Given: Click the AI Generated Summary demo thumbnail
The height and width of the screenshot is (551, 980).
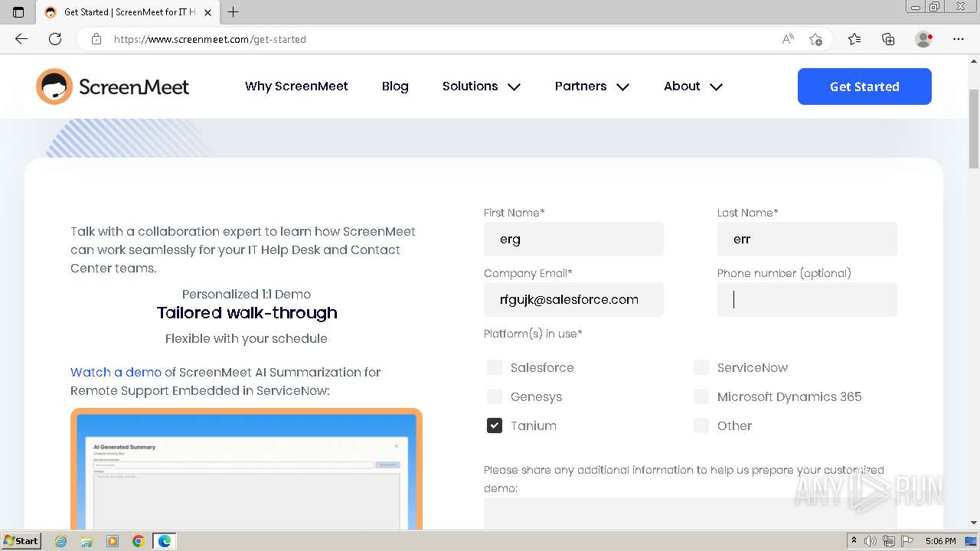Looking at the screenshot, I should (x=247, y=468).
